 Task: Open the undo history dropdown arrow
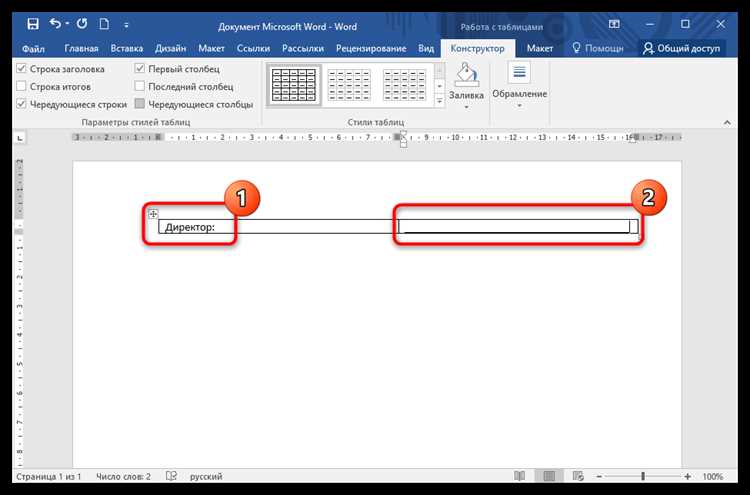tap(67, 23)
